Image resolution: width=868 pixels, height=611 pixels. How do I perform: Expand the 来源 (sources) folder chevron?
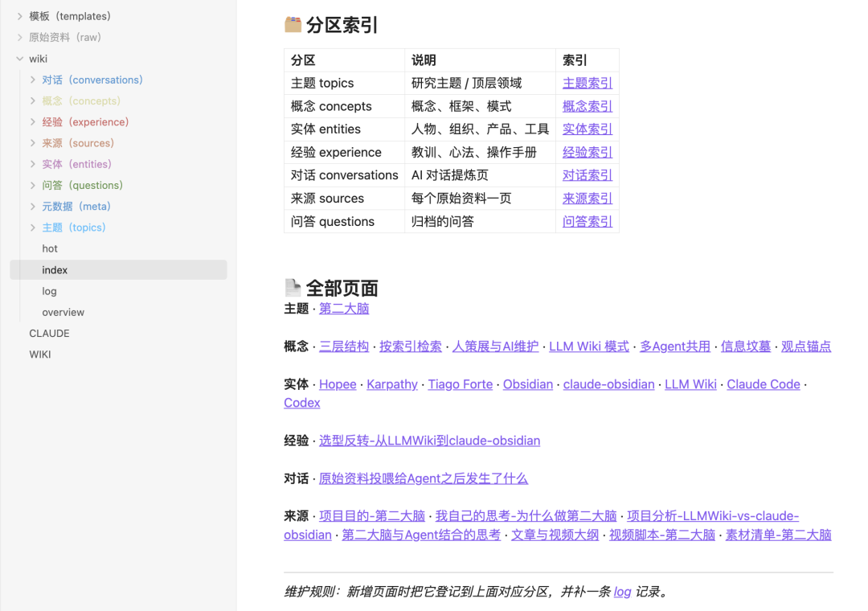point(33,143)
